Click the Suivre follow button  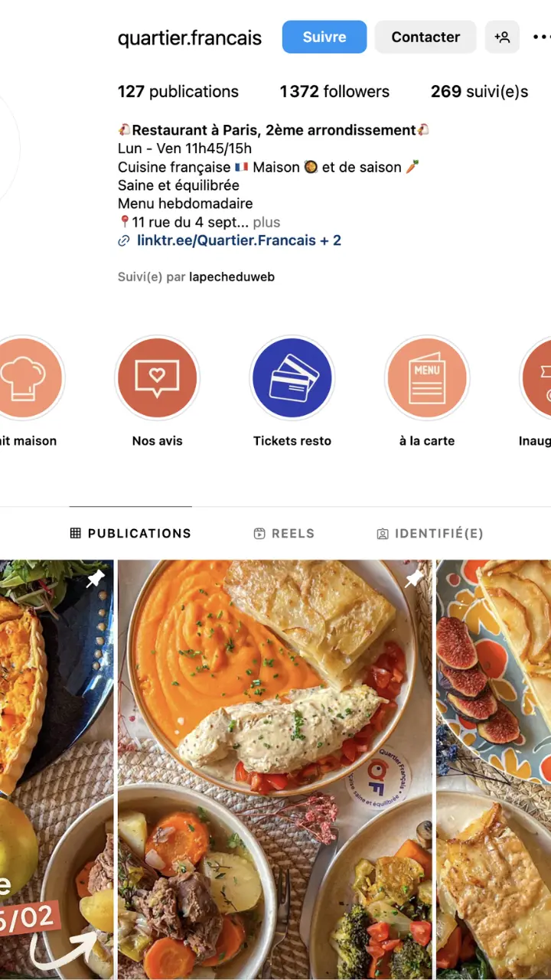[x=324, y=37]
